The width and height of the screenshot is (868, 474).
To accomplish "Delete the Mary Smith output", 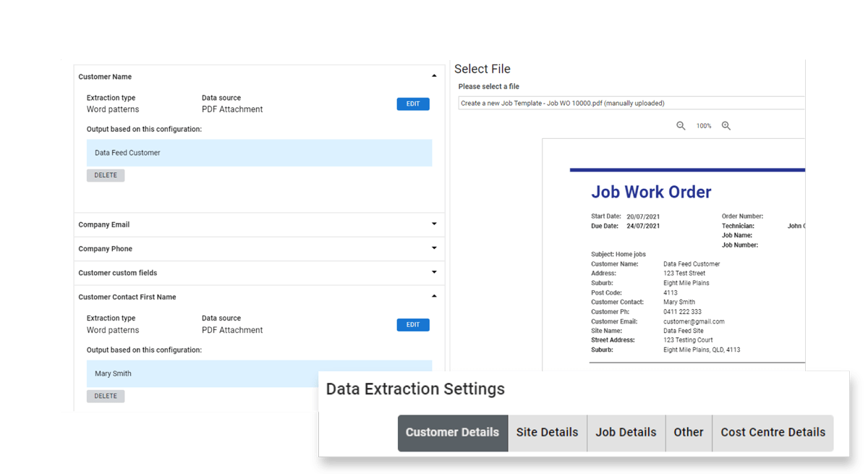I will (x=106, y=396).
